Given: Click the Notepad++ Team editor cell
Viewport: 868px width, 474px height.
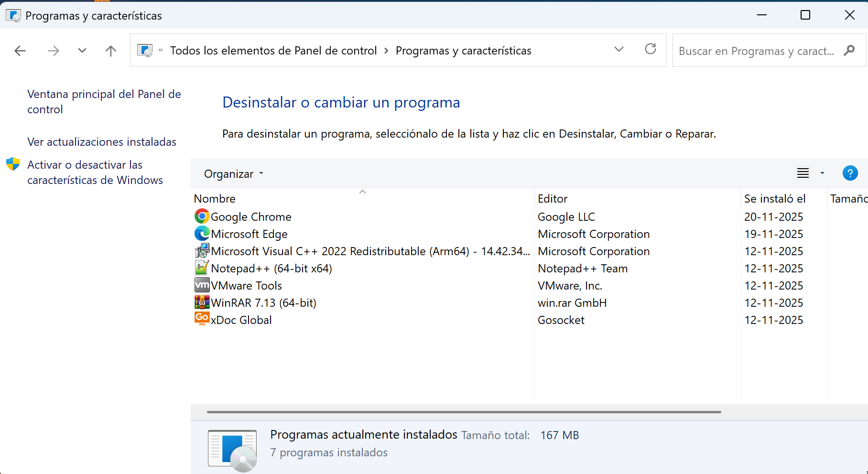Looking at the screenshot, I should coord(583,269).
